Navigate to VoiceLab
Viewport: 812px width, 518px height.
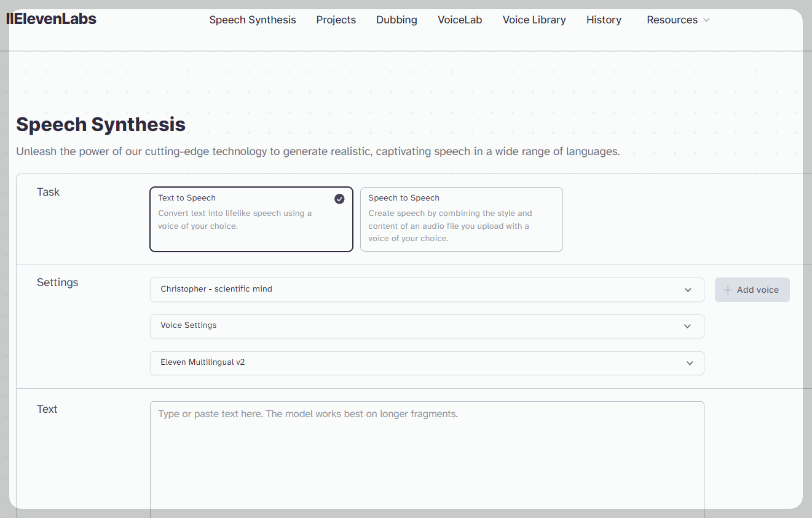click(460, 20)
